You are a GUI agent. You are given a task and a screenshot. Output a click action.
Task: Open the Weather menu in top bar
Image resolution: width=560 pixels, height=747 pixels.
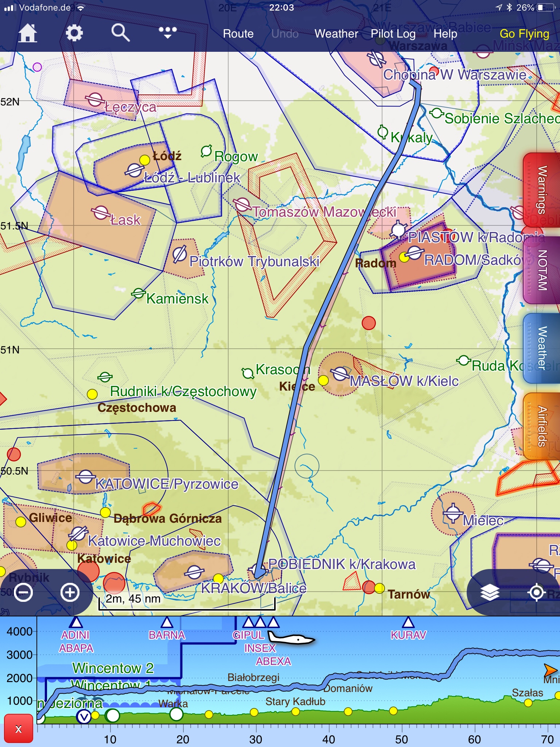coord(336,34)
